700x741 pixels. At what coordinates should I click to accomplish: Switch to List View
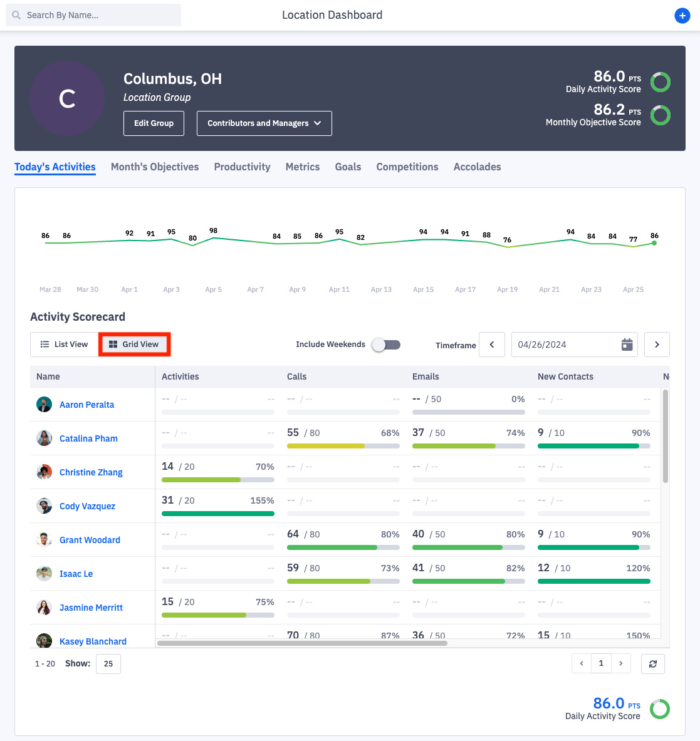[65, 345]
